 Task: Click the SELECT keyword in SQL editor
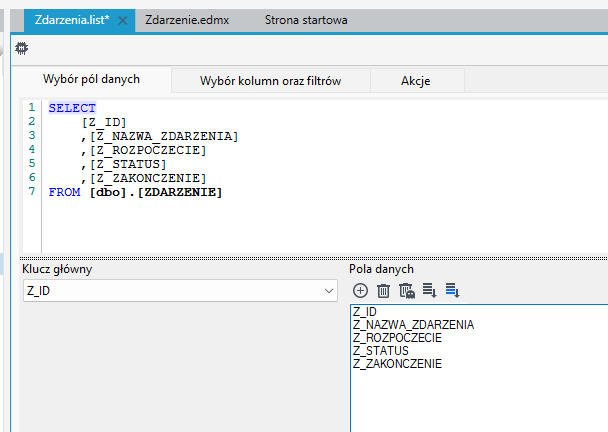pyautogui.click(x=72, y=108)
